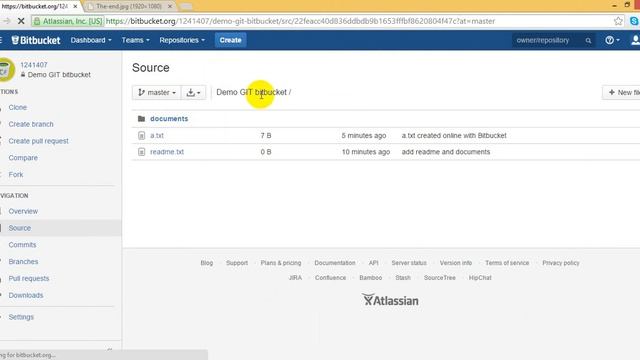Image resolution: width=640 pixels, height=360 pixels.
Task: Click commit message 'a.txt created online with Bitbucket'
Action: [454, 136]
